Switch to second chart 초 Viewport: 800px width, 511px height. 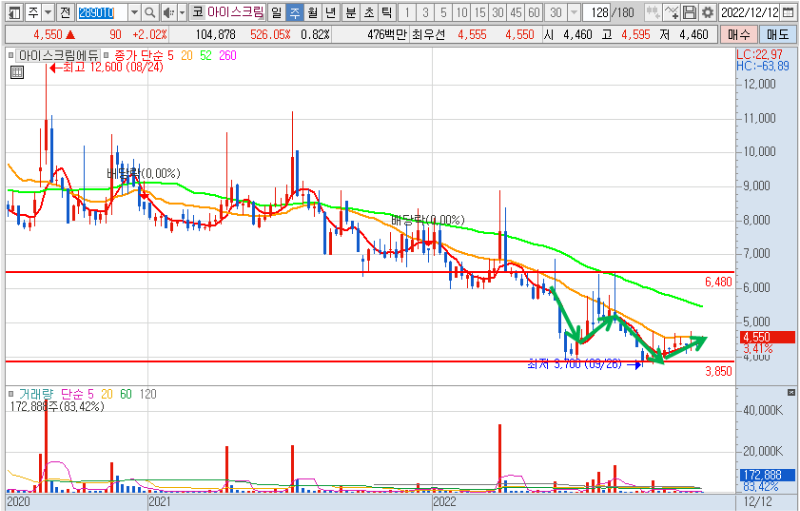[369, 12]
